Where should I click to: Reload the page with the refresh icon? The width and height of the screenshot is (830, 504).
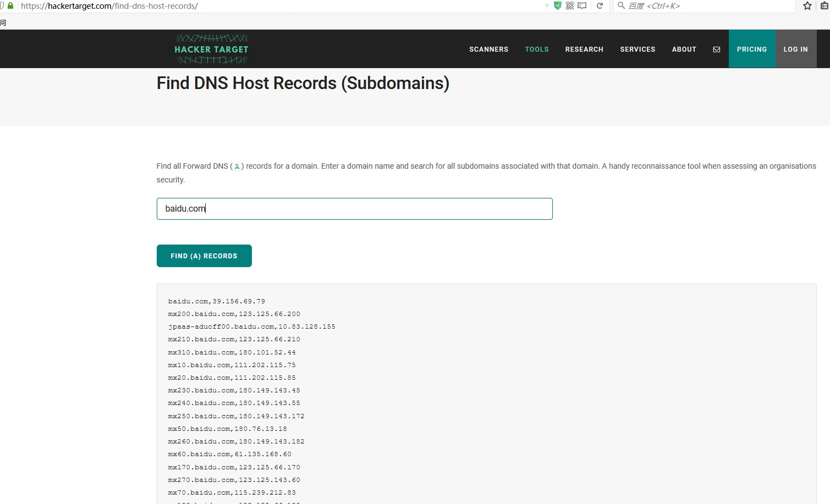[600, 5]
